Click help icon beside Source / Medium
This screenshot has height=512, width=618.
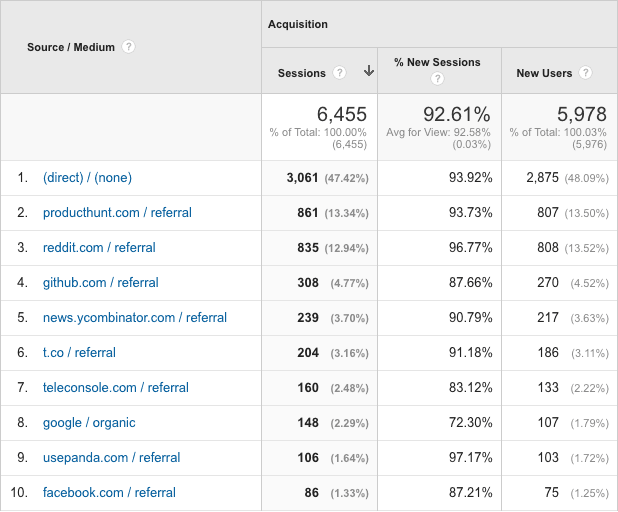[x=129, y=47]
